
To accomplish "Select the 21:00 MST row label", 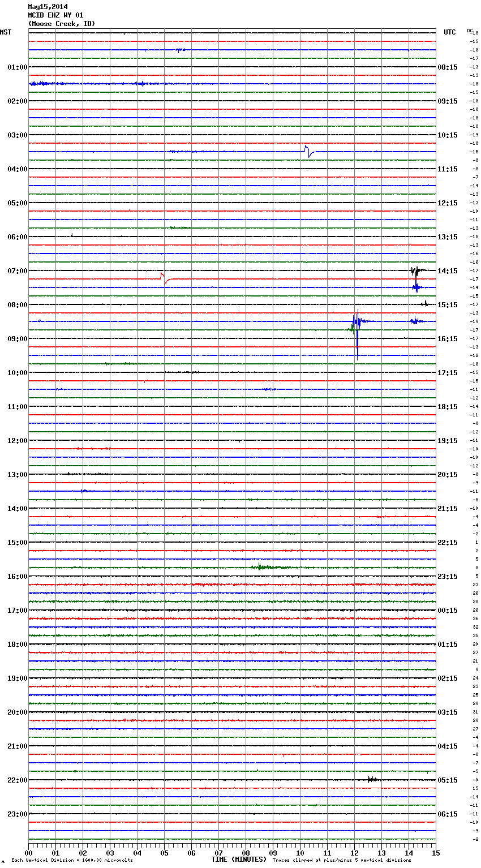I will 18,746.
